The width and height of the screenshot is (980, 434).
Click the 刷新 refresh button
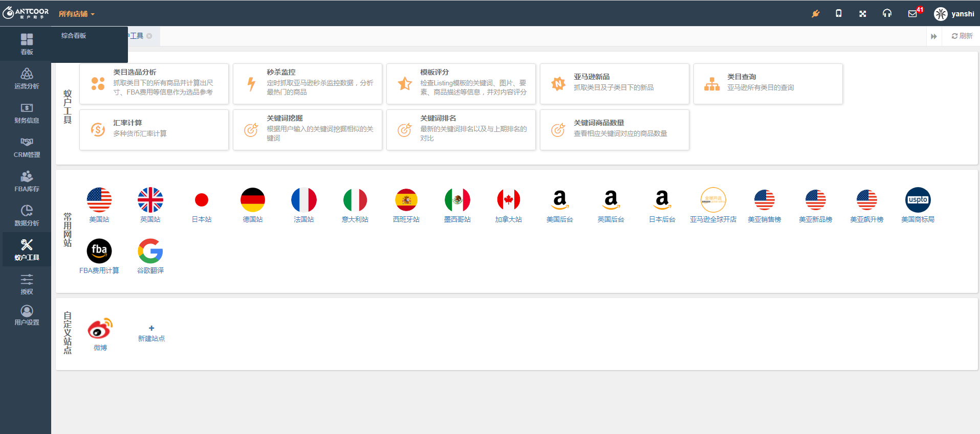pyautogui.click(x=962, y=36)
